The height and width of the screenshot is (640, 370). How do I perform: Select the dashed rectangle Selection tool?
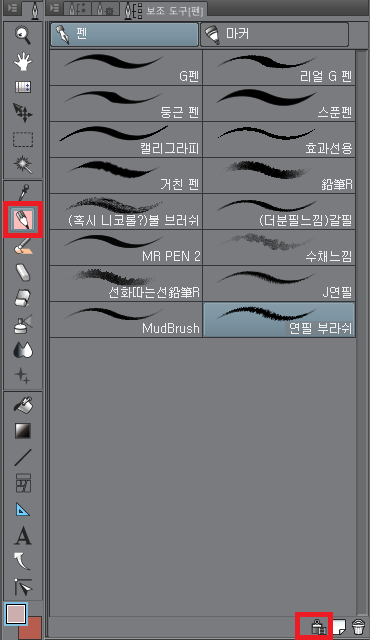click(23, 139)
